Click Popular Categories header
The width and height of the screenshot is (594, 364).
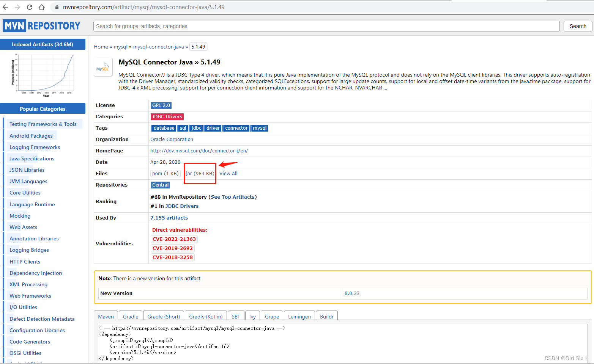pos(43,109)
